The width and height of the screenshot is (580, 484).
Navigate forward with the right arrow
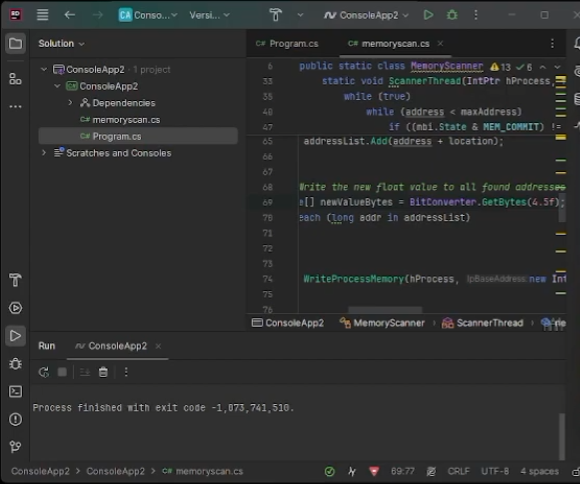pyautogui.click(x=98, y=15)
